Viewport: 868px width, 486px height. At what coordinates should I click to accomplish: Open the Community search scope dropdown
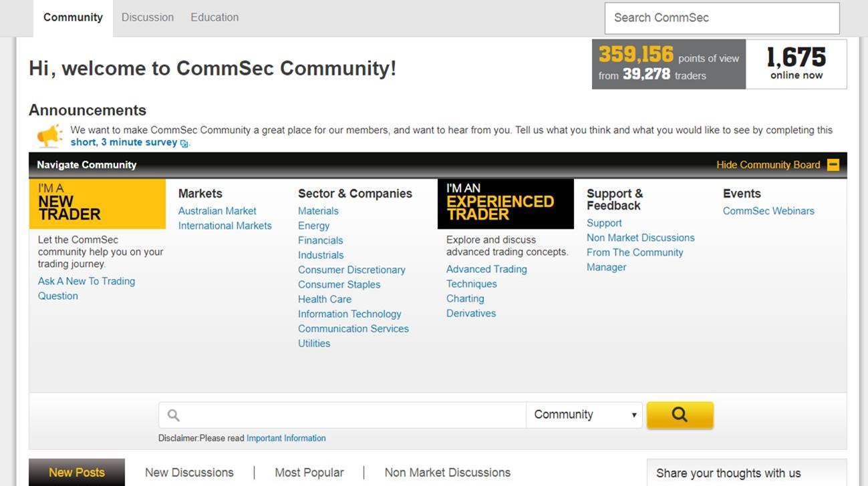(584, 415)
